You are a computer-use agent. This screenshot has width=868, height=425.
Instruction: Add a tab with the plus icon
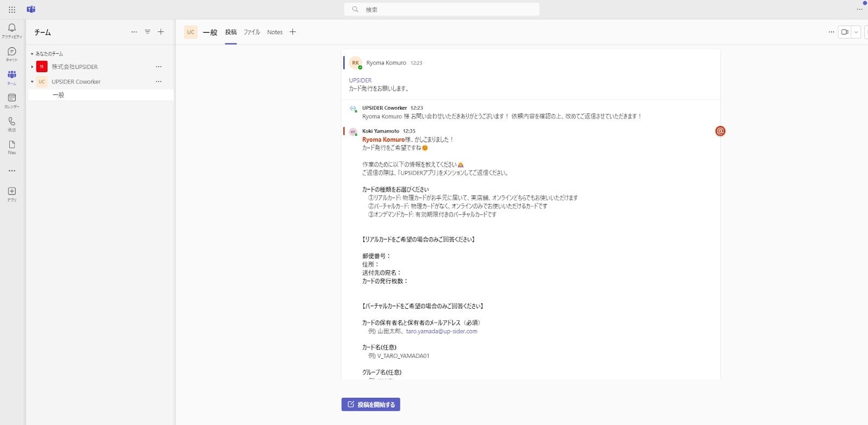pos(292,32)
